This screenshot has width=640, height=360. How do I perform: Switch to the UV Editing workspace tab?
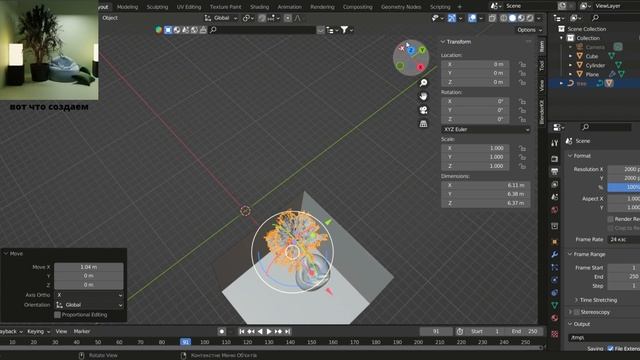click(189, 7)
